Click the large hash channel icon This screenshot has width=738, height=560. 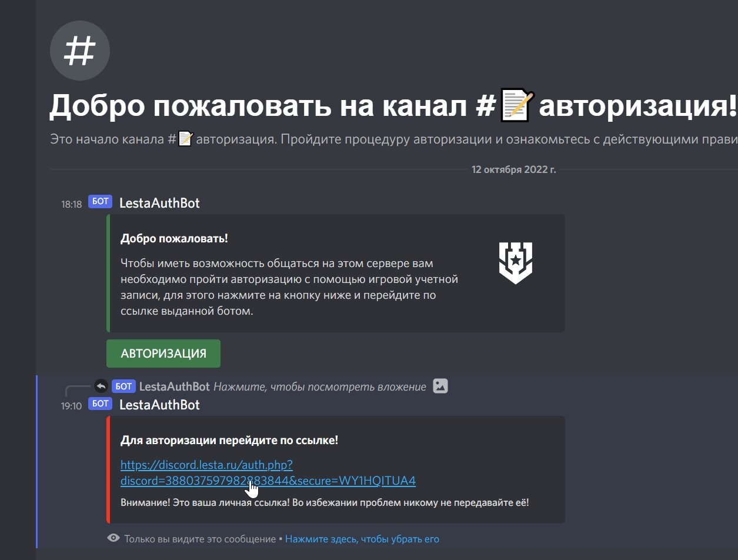[80, 51]
